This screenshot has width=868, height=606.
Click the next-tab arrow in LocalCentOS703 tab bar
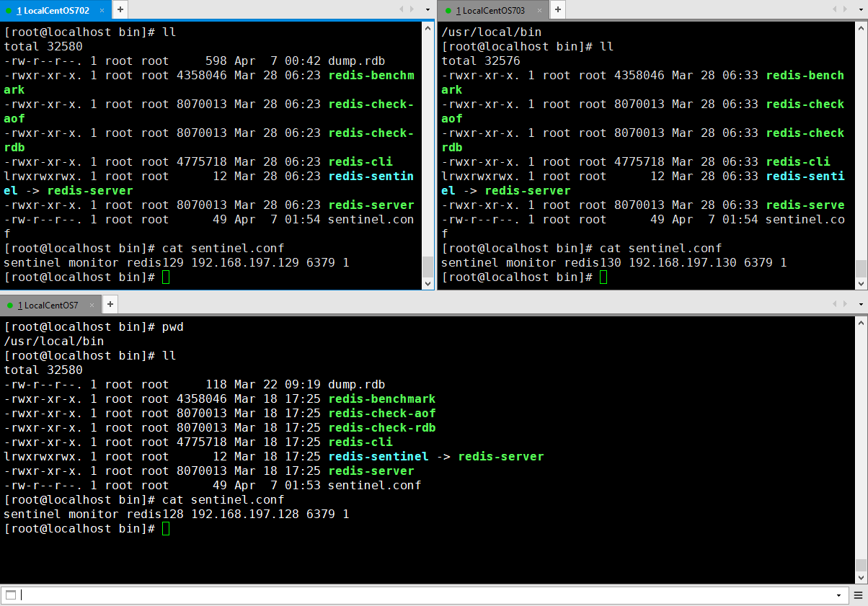[845, 9]
